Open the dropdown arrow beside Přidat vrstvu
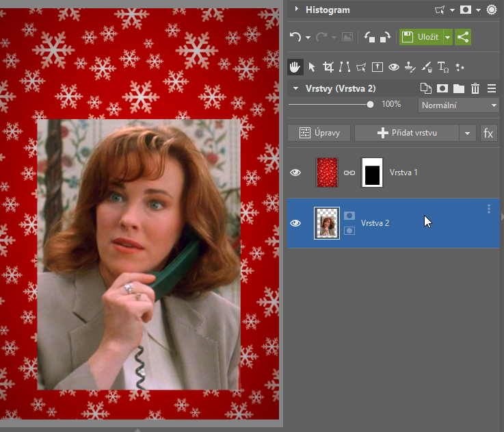Screen dimensions: 504x432 468,133
